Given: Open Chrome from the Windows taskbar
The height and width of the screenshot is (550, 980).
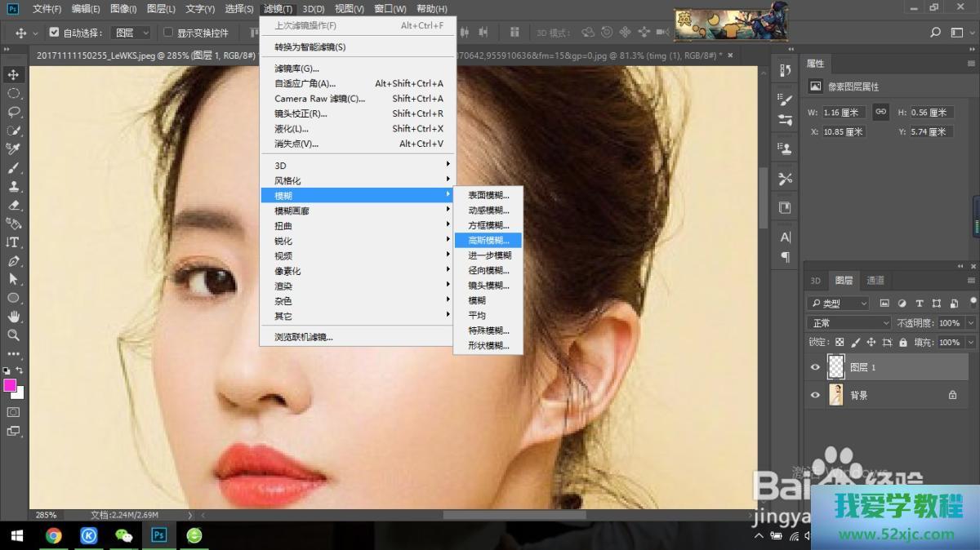Looking at the screenshot, I should click(54, 535).
